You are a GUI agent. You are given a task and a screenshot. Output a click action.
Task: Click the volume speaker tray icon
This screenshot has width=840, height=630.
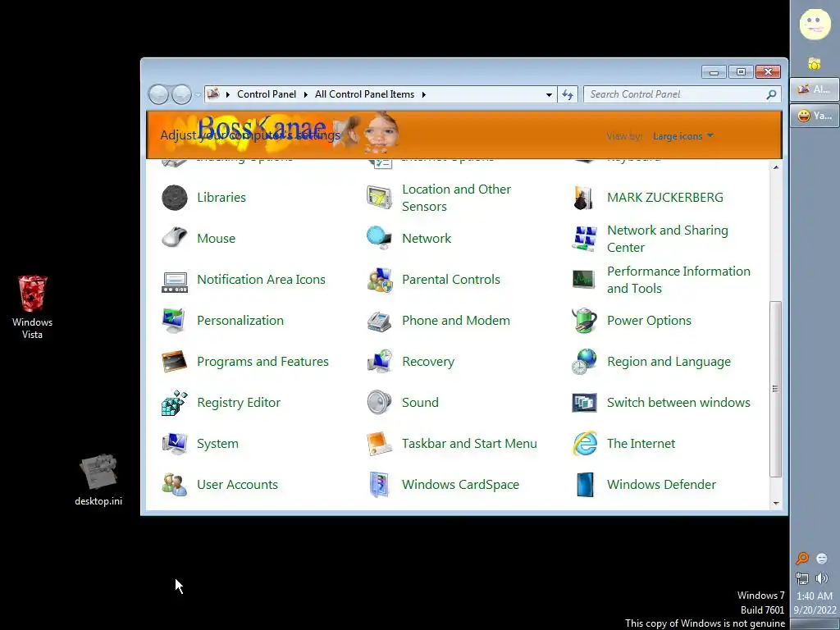pyautogui.click(x=822, y=578)
